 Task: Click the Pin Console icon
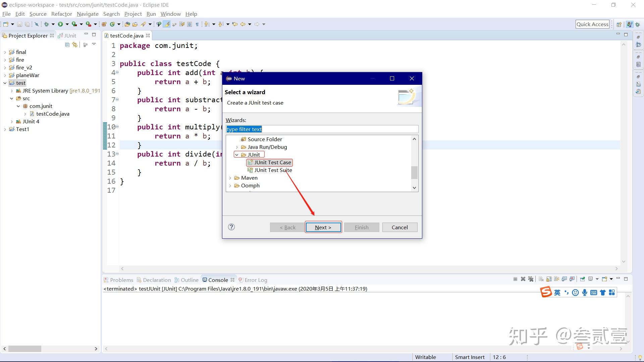tap(582, 279)
